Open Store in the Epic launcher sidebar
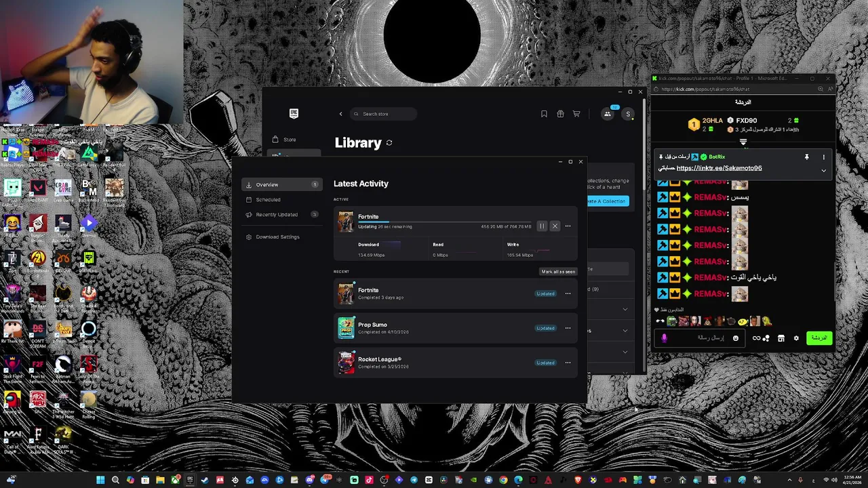Screen dimensions: 868x488 pyautogui.click(x=294, y=140)
